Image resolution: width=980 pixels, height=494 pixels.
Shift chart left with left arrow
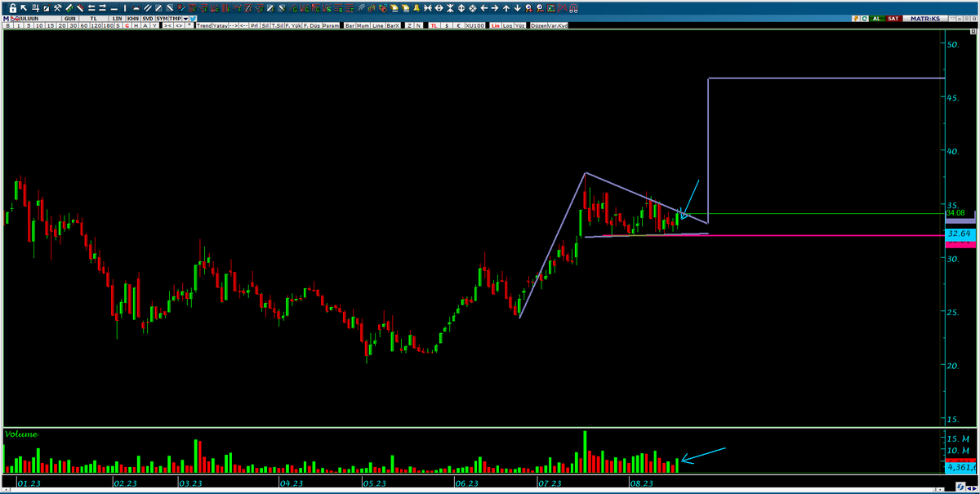484,8
